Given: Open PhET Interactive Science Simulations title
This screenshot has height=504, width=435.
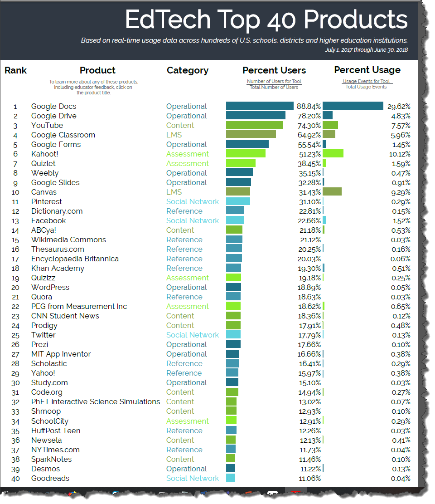Looking at the screenshot, I should click(95, 402).
